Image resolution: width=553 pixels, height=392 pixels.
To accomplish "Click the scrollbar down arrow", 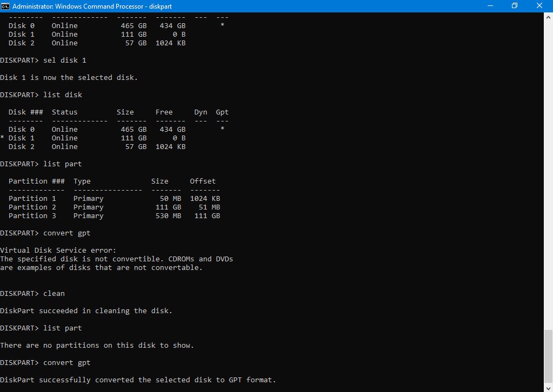I will pos(548,387).
